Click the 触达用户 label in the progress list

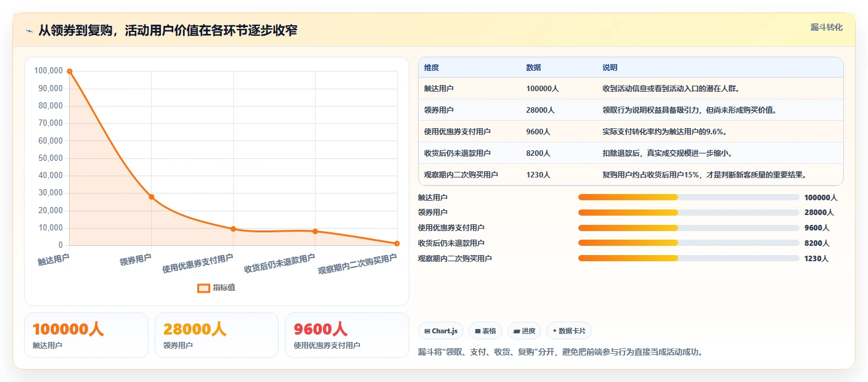click(x=433, y=198)
